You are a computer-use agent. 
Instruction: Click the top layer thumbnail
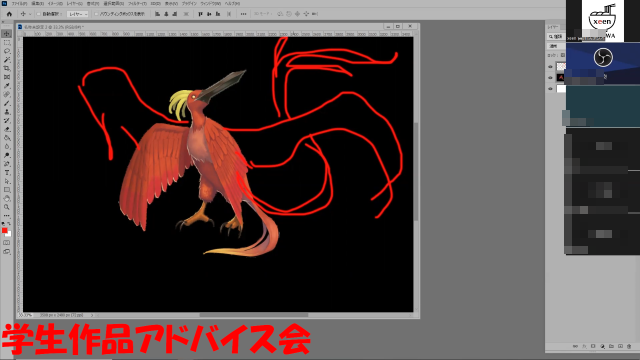561,66
